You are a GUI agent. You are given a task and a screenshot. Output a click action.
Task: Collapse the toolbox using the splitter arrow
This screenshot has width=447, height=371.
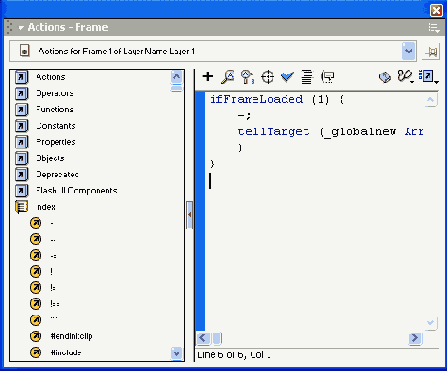[189, 215]
